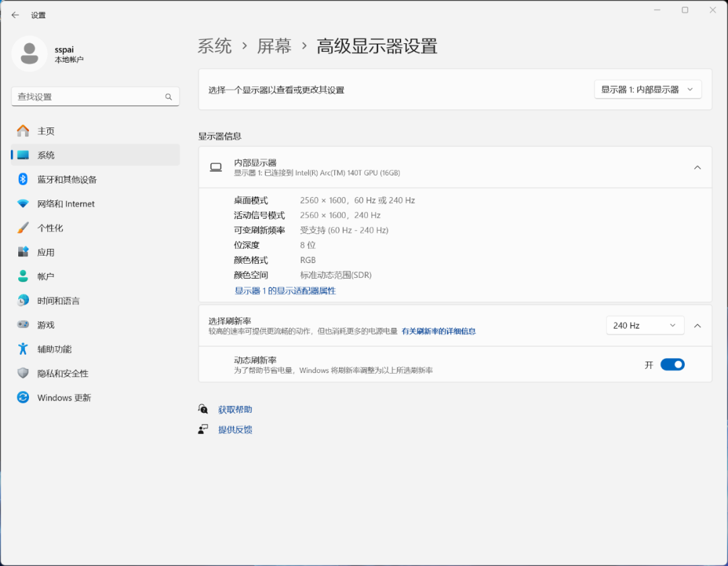Open 显示器 1 的显示适配器属性 link
The width and height of the screenshot is (728, 566).
285,291
